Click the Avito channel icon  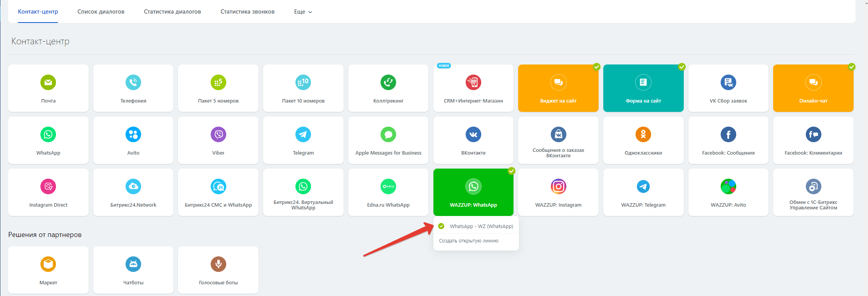click(x=133, y=134)
